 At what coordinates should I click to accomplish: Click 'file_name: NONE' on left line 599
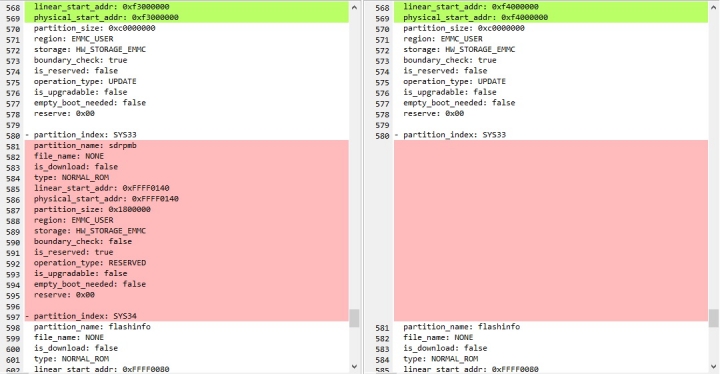(x=68, y=337)
